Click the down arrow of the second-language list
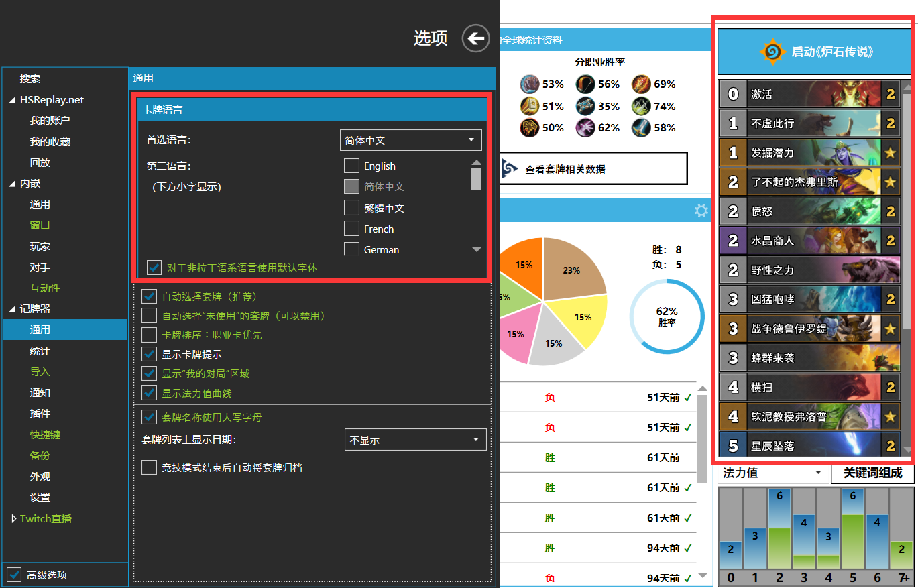918x588 pixels. point(477,249)
